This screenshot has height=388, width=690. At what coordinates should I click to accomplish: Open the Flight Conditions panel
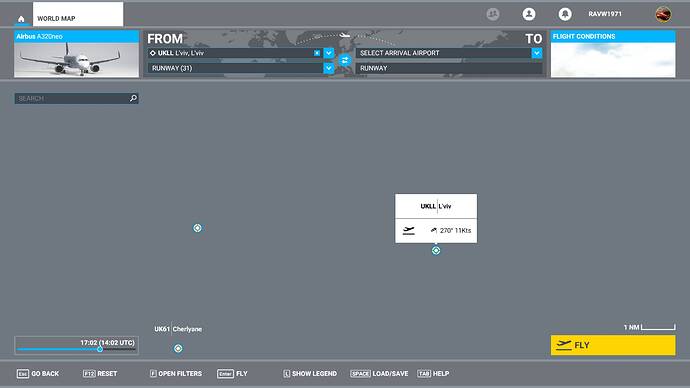(x=613, y=54)
